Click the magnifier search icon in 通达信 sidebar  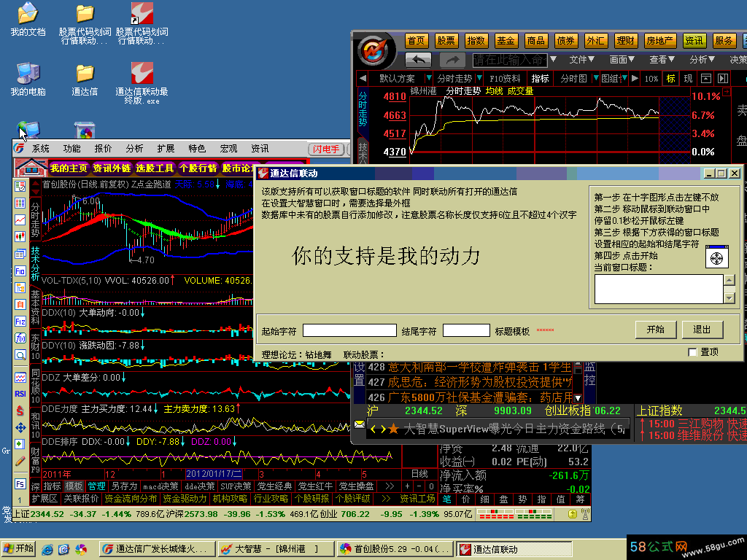[x=20, y=355]
